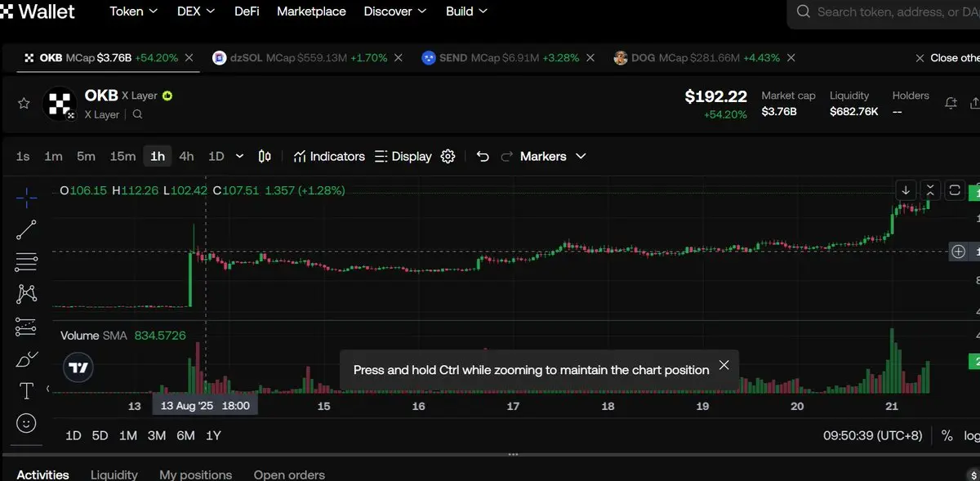Close the DOG token tab
The image size is (980, 481).
791,58
